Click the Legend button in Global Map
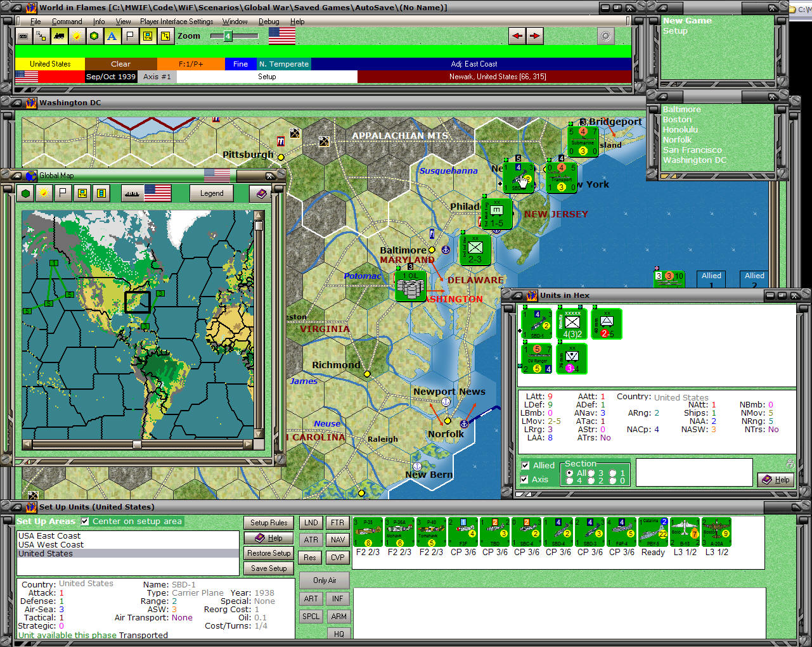 point(212,193)
